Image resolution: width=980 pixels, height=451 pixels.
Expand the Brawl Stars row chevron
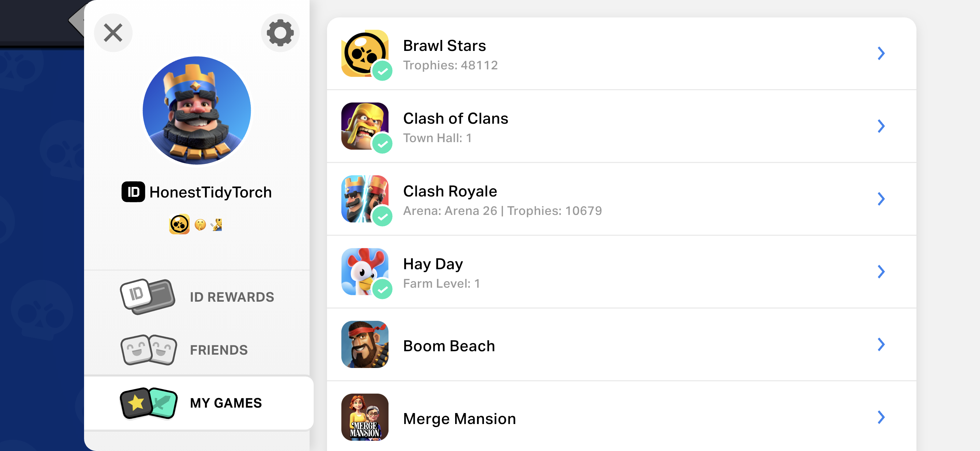tap(881, 54)
